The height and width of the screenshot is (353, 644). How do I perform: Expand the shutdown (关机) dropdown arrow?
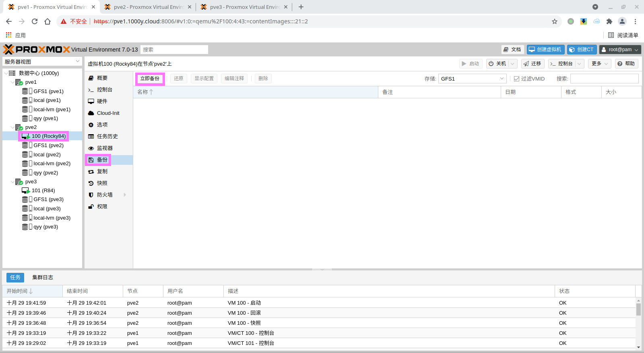pyautogui.click(x=512, y=64)
